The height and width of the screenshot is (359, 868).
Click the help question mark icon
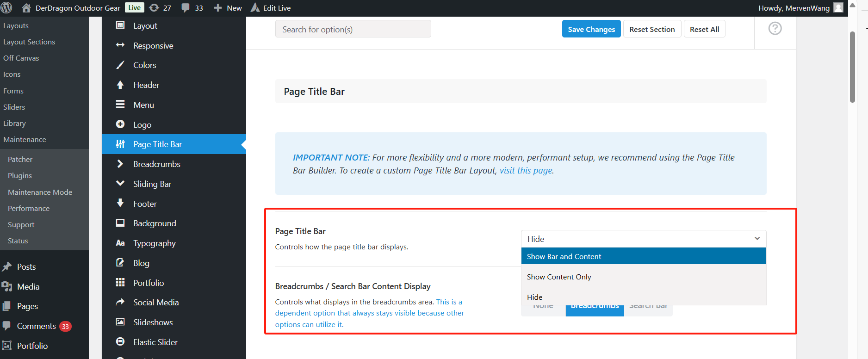pyautogui.click(x=775, y=29)
